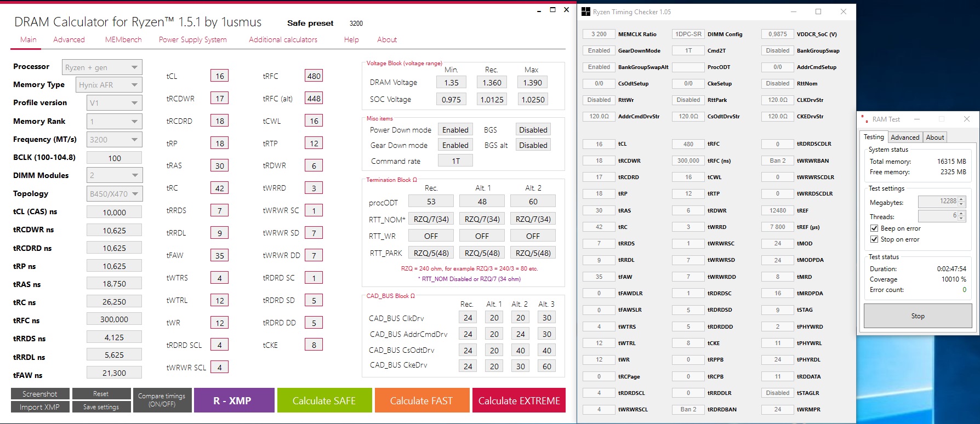The height and width of the screenshot is (424, 980).
Task: Click the SOC Voltage Max value 1.0250
Action: 533,100
